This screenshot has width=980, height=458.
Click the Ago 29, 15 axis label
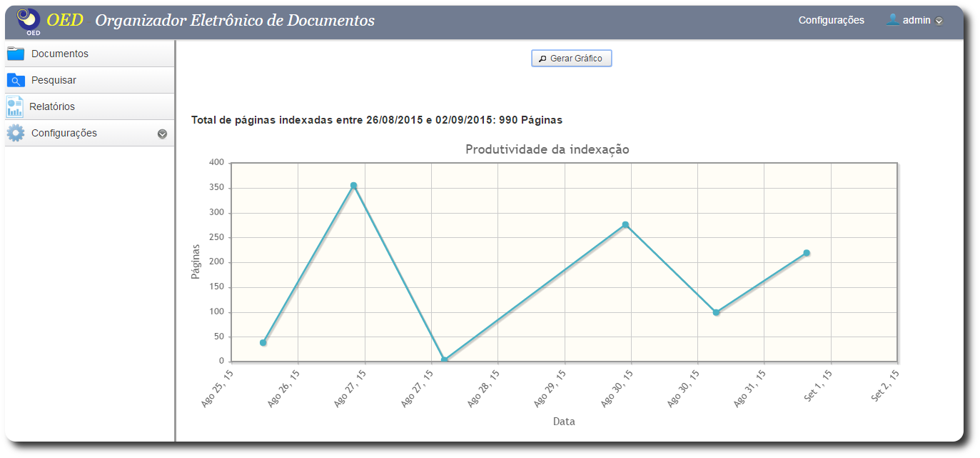coord(550,388)
